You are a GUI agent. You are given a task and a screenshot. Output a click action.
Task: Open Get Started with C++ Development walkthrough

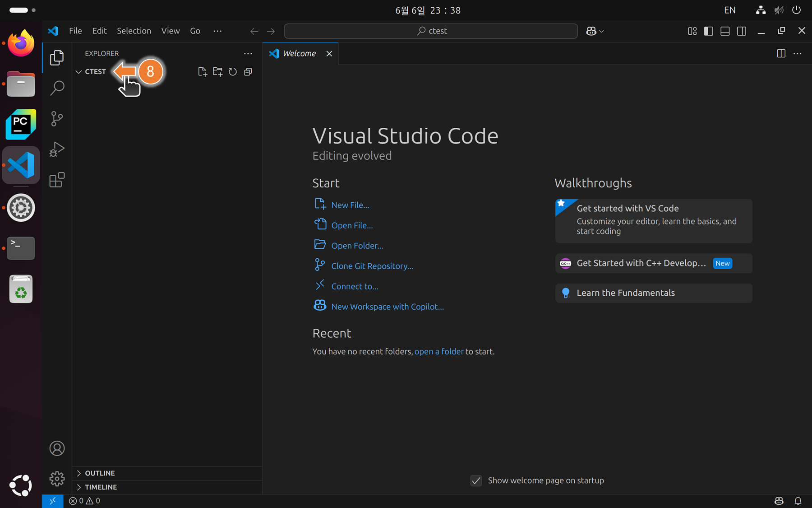(654, 263)
